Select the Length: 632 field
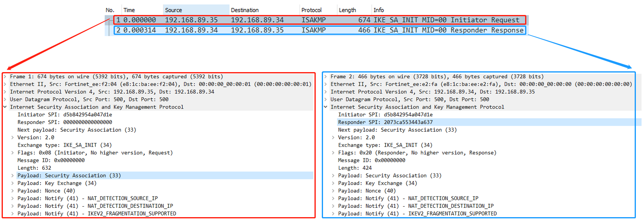Screen dimensions: 644x222 tap(34, 168)
